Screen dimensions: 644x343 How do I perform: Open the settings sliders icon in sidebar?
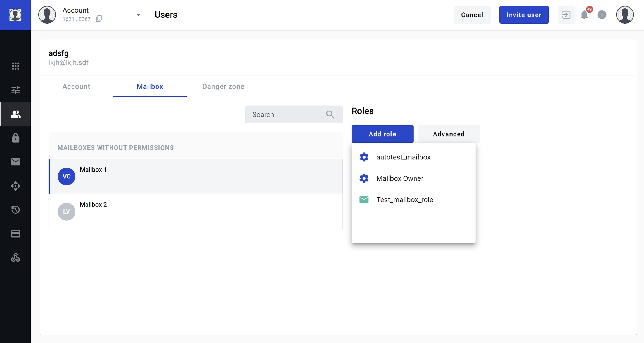pyautogui.click(x=15, y=90)
